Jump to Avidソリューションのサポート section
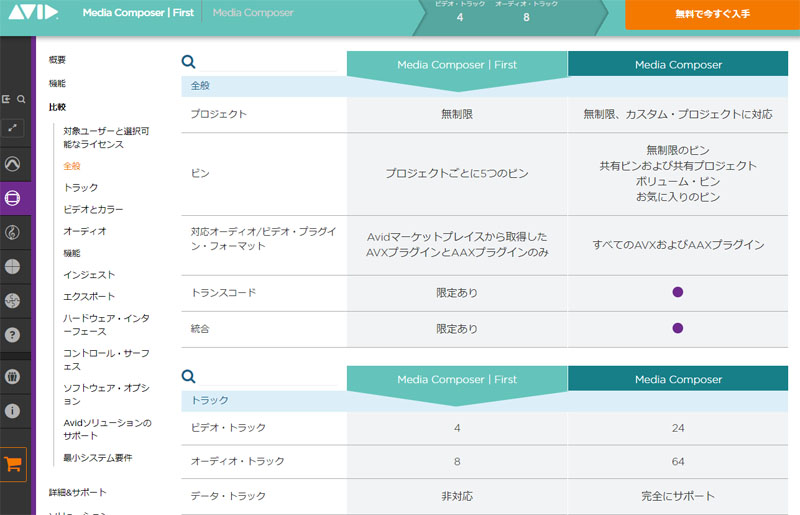This screenshot has height=515, width=800. click(107, 429)
